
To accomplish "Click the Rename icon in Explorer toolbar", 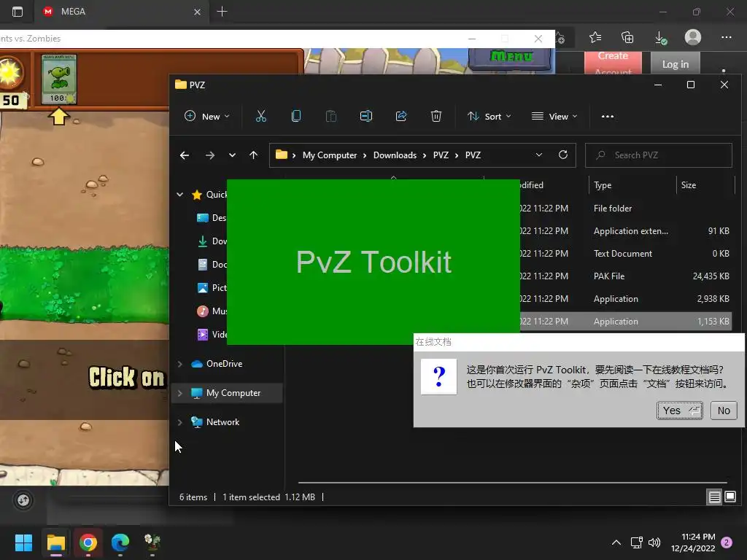I will 366,116.
